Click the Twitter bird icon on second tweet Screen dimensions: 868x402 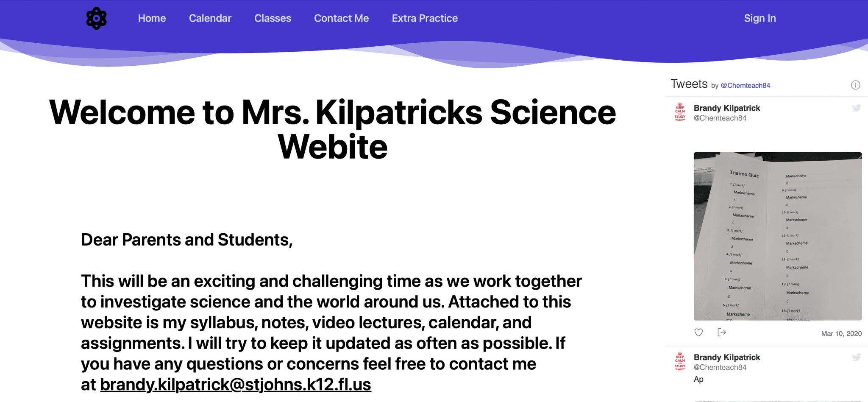tap(856, 357)
